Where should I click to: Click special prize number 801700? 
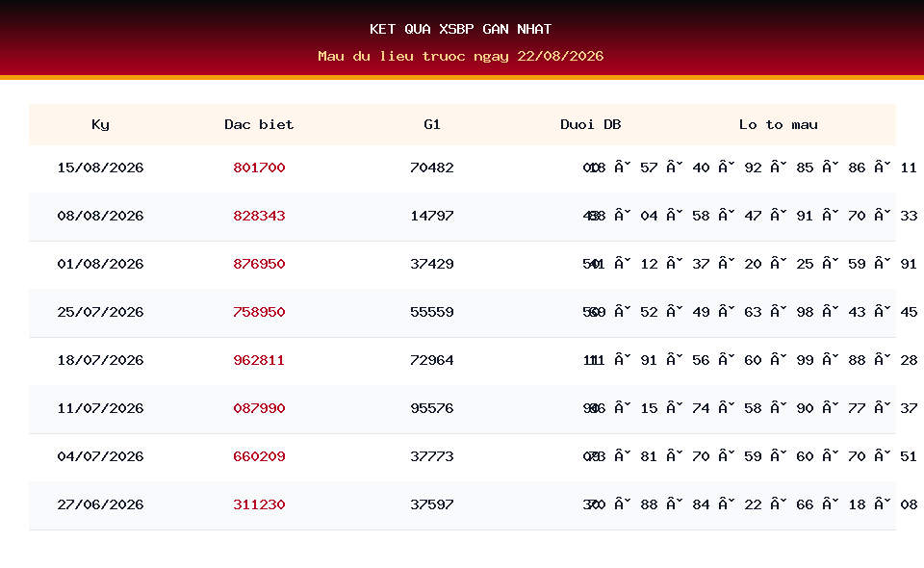[x=259, y=168]
